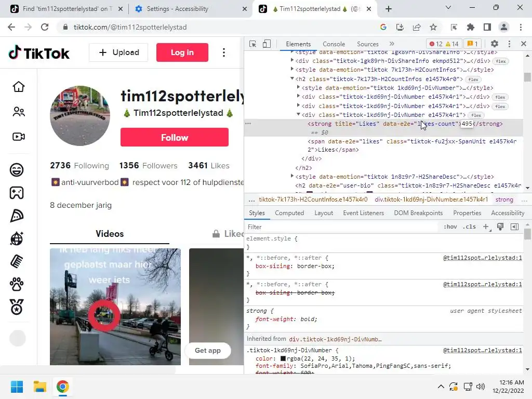Switch to Settings - Accessibility browser tab

coord(191,9)
